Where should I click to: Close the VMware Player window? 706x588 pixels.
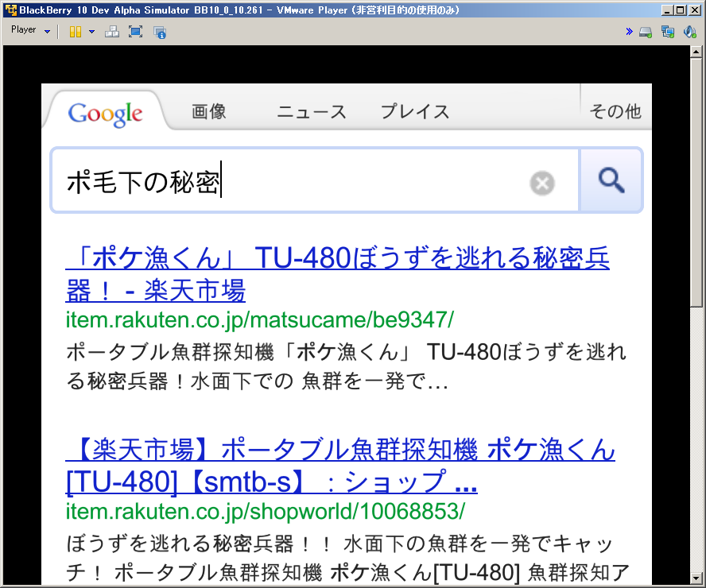[x=695, y=10]
